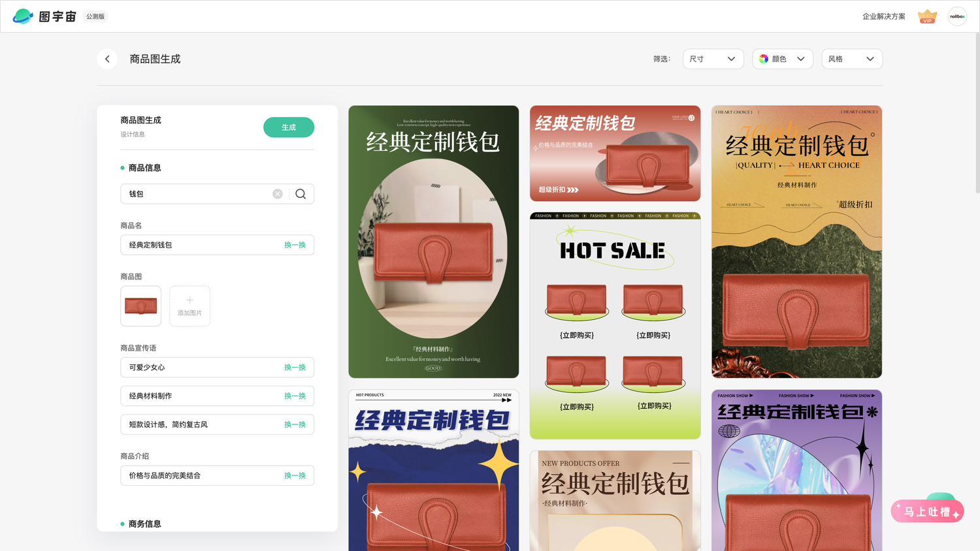Image resolution: width=980 pixels, height=551 pixels.
Task: Click the 商品信息 section heading
Action: coord(144,168)
